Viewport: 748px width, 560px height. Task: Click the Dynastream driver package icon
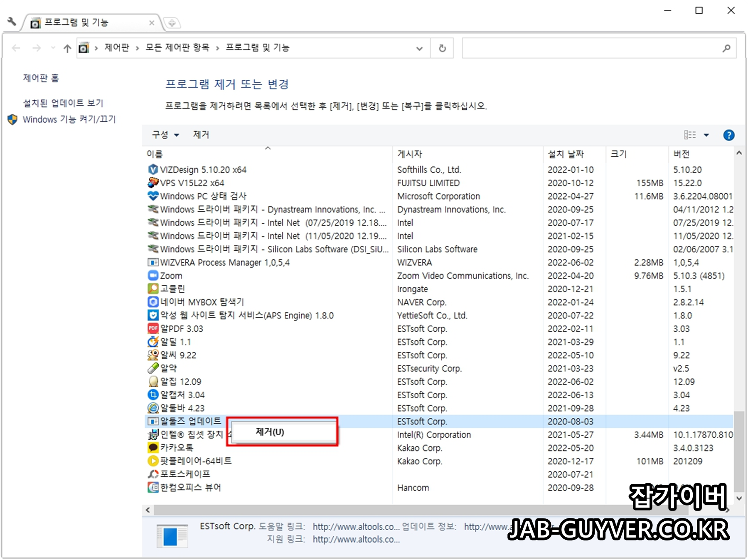click(153, 210)
